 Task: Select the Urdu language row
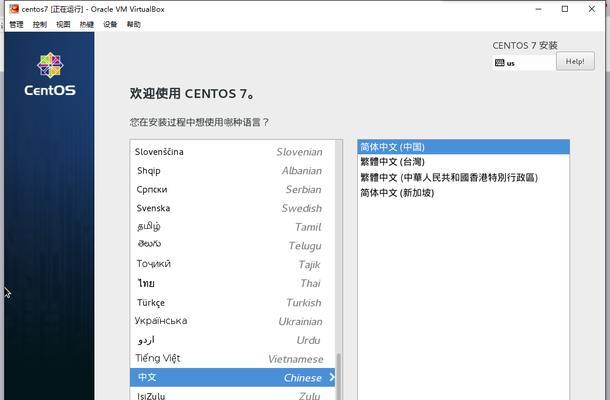coord(232,340)
